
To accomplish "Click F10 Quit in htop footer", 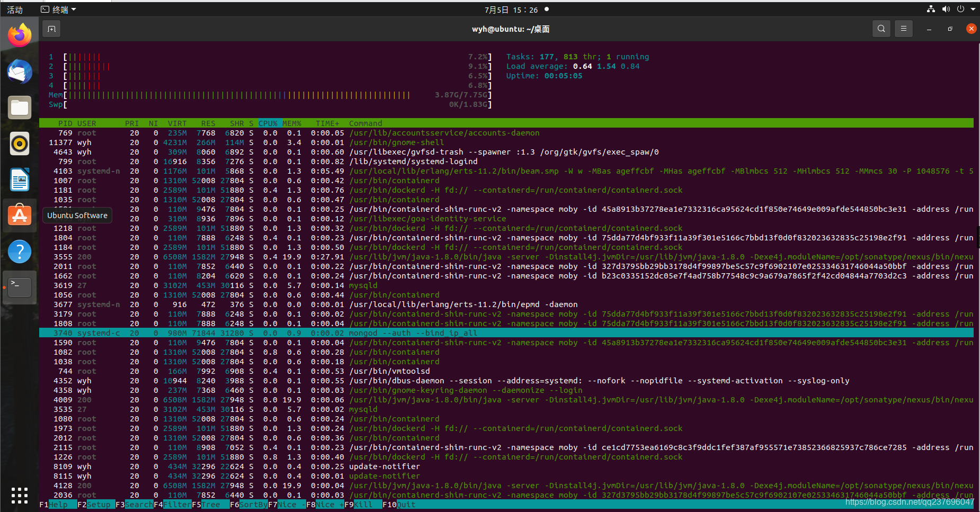I will (x=399, y=505).
